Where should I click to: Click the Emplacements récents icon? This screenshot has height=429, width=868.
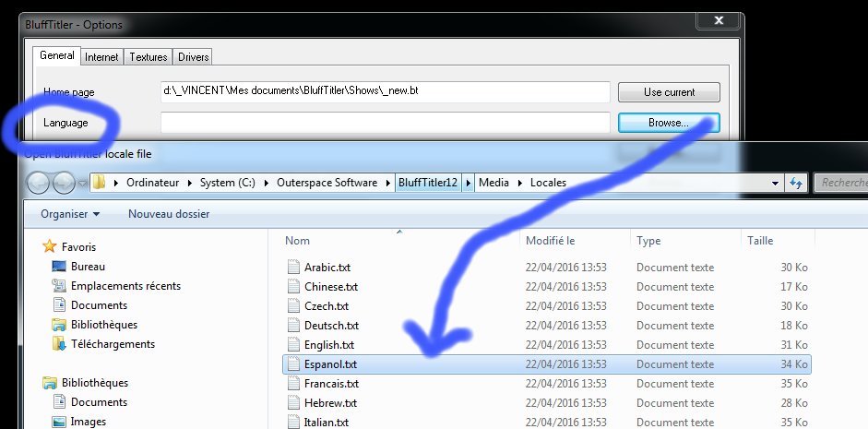[60, 286]
